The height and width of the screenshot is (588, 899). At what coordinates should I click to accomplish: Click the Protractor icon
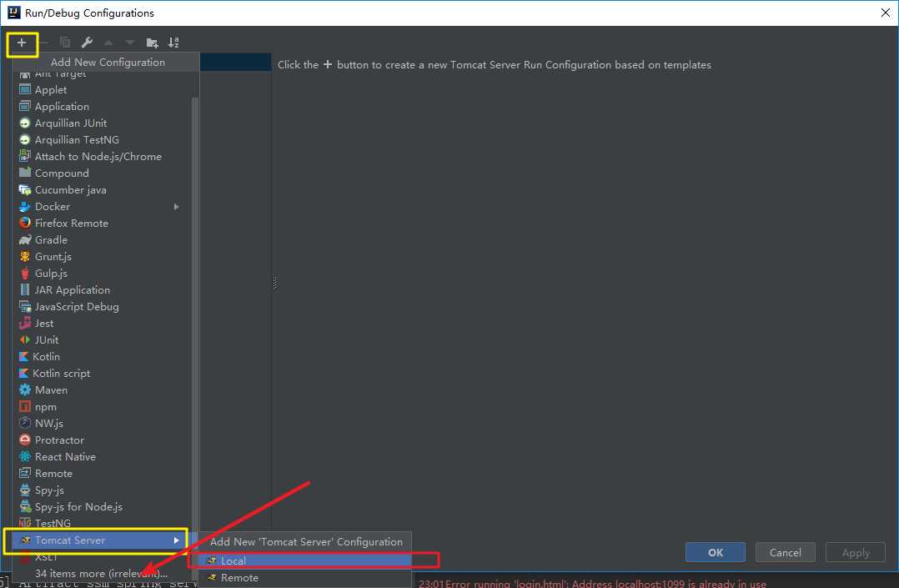(25, 440)
